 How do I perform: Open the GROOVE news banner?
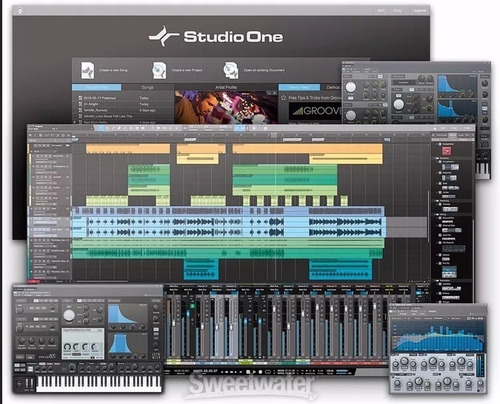[316, 112]
